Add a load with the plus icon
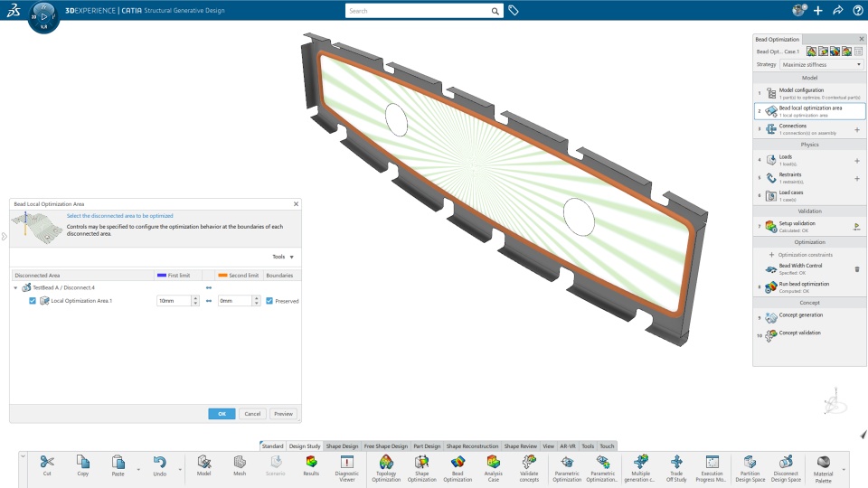 (857, 161)
